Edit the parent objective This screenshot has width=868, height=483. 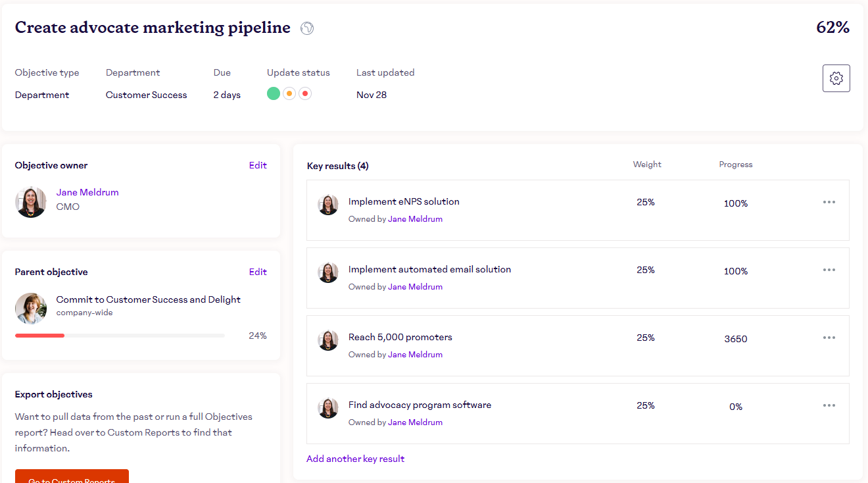coord(258,272)
